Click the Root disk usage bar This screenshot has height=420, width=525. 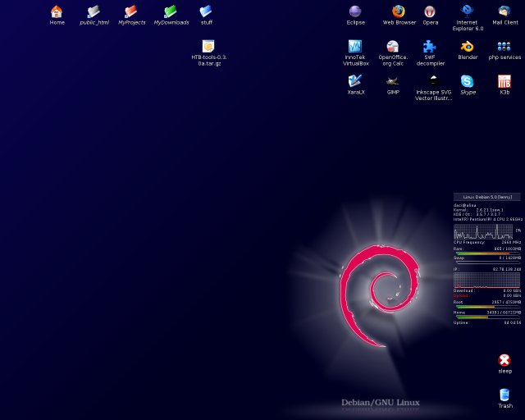(487, 307)
